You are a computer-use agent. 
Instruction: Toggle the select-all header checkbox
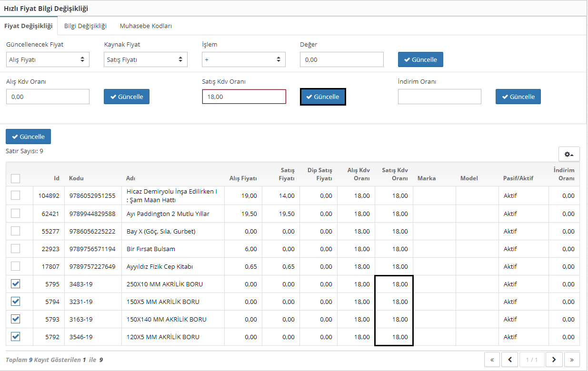click(16, 178)
